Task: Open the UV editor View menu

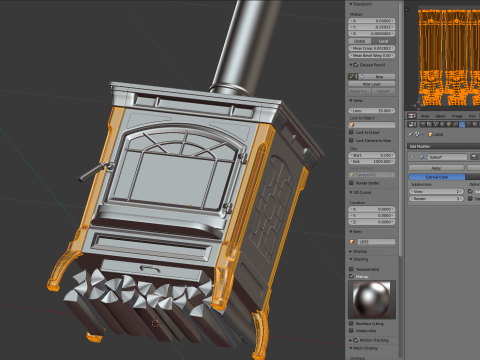Action: (425, 116)
